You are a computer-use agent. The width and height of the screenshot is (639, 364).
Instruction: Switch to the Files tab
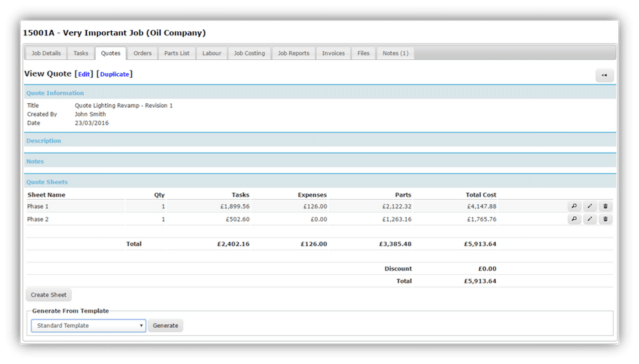363,53
